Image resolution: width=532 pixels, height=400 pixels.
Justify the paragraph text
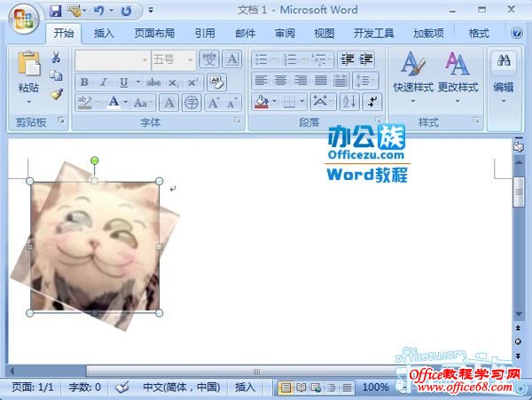(321, 81)
